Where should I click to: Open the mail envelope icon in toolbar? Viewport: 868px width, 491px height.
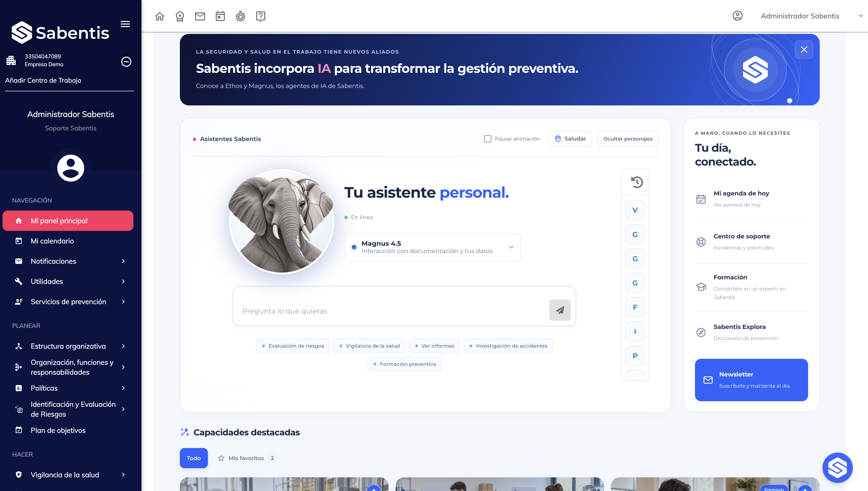coord(200,16)
